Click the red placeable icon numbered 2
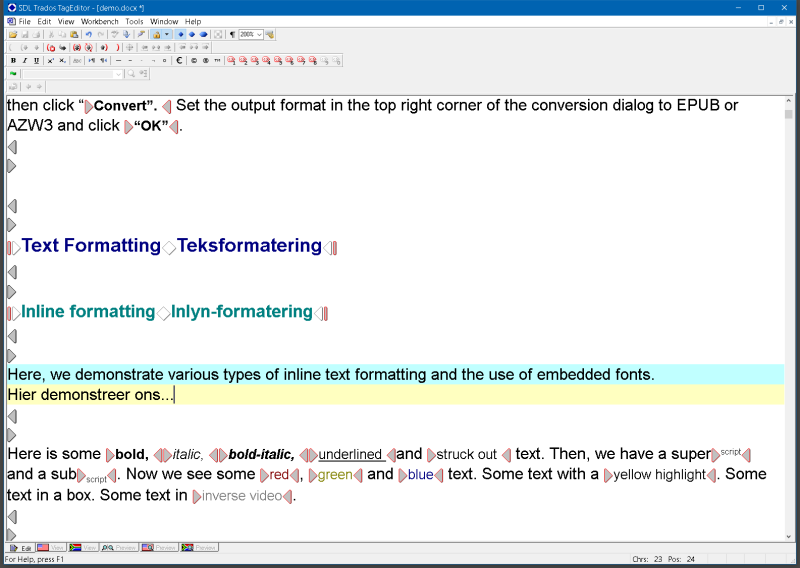 pos(243,61)
